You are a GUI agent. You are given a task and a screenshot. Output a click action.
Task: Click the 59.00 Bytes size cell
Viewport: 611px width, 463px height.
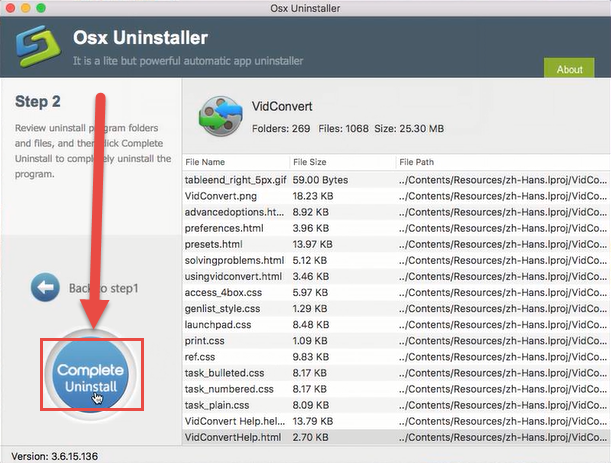coord(320,180)
